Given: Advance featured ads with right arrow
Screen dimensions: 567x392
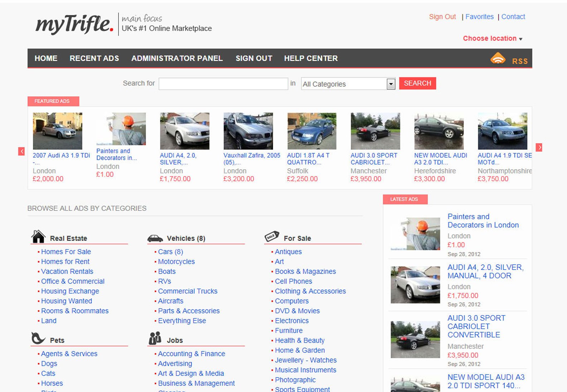Looking at the screenshot, I should pyautogui.click(x=539, y=147).
